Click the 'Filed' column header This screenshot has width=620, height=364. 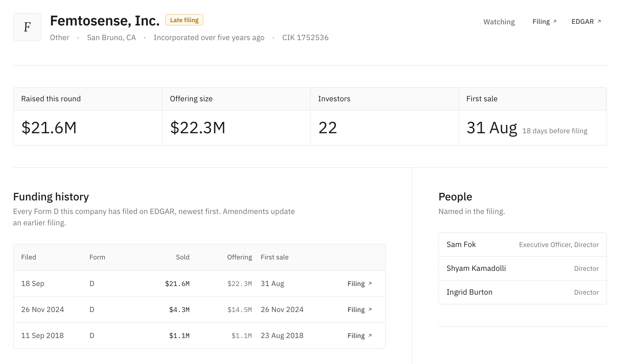point(29,257)
